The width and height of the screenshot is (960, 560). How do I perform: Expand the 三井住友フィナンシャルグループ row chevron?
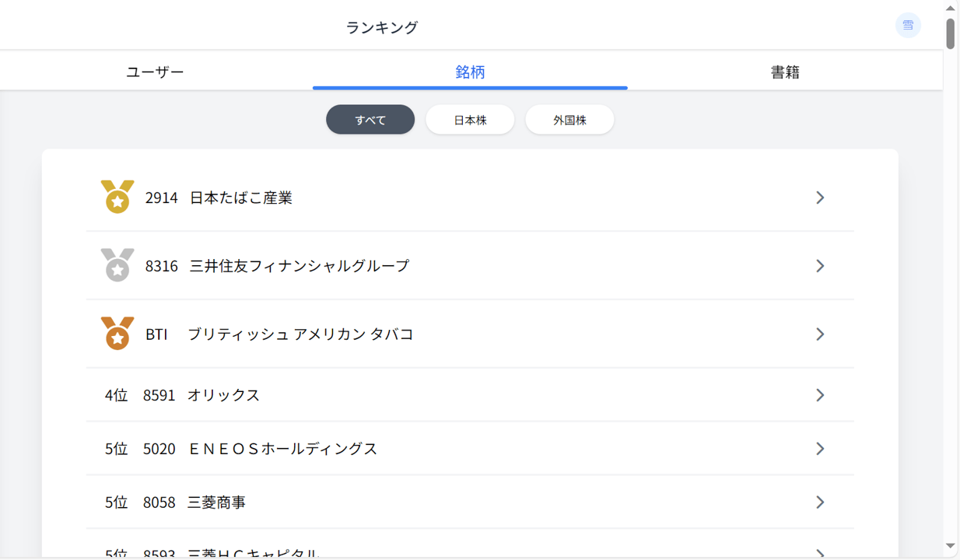point(820,266)
